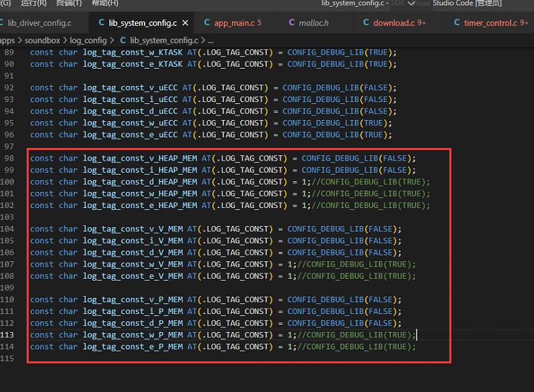Click the apps breadcrumb segment

click(x=7, y=40)
